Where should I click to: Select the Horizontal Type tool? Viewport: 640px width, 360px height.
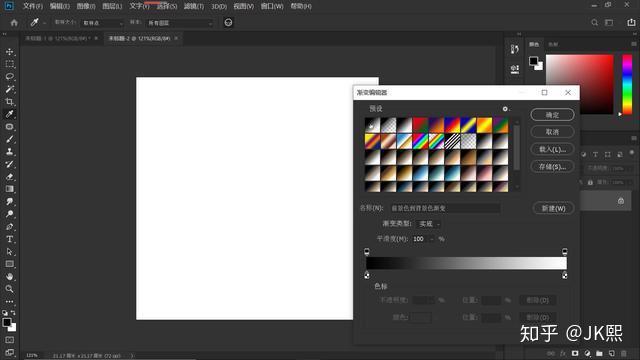9,239
